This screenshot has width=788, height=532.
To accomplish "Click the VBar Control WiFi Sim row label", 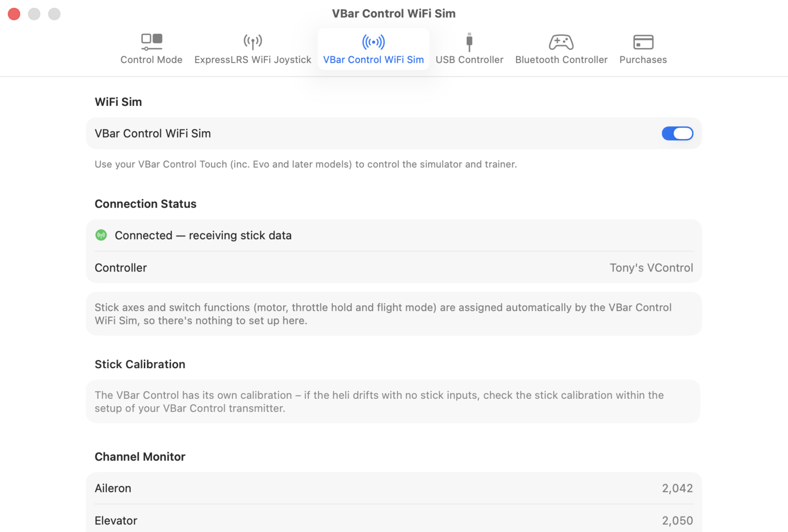I will point(153,133).
